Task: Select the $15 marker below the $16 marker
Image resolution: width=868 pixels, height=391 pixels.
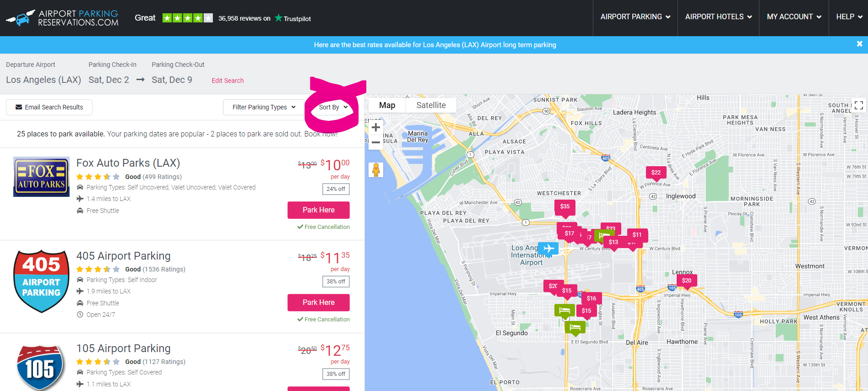Action: click(586, 311)
